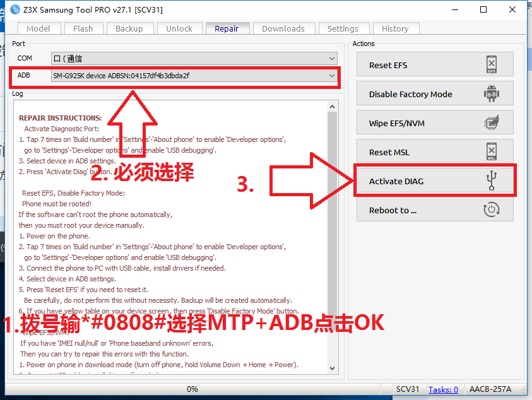
Task: Close the Z3X Samsung Tool PRO window
Action: [512, 10]
